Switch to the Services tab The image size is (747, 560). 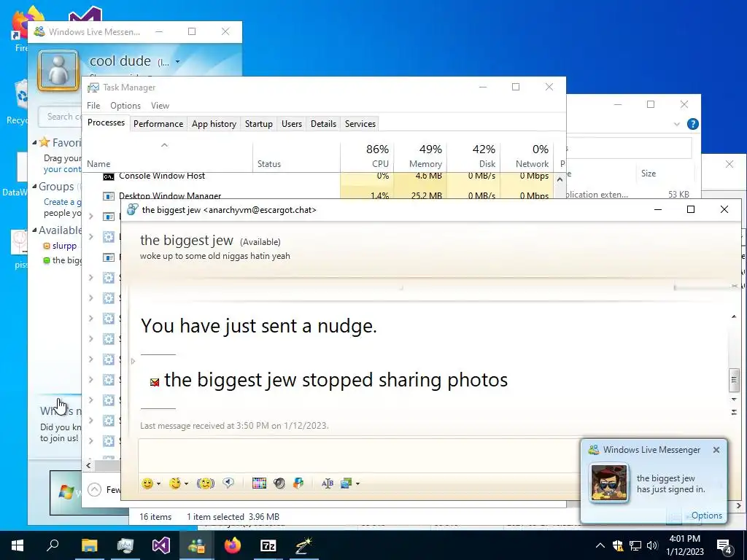tap(360, 124)
